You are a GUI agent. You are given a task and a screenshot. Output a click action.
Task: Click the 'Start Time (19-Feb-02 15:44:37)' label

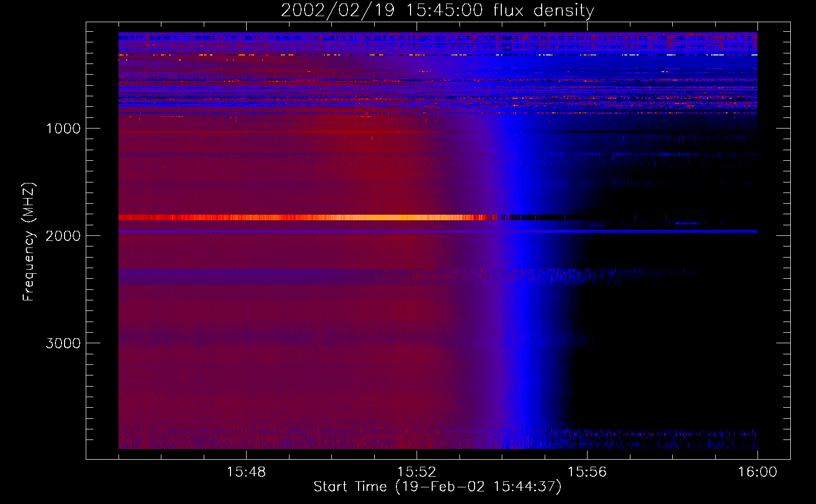click(437, 487)
